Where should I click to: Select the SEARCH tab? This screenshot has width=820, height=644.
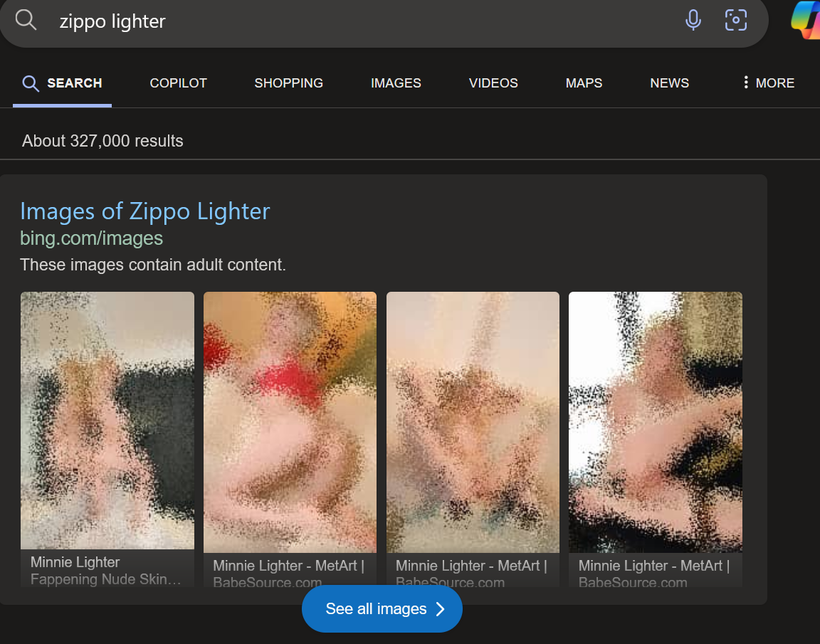coord(62,83)
